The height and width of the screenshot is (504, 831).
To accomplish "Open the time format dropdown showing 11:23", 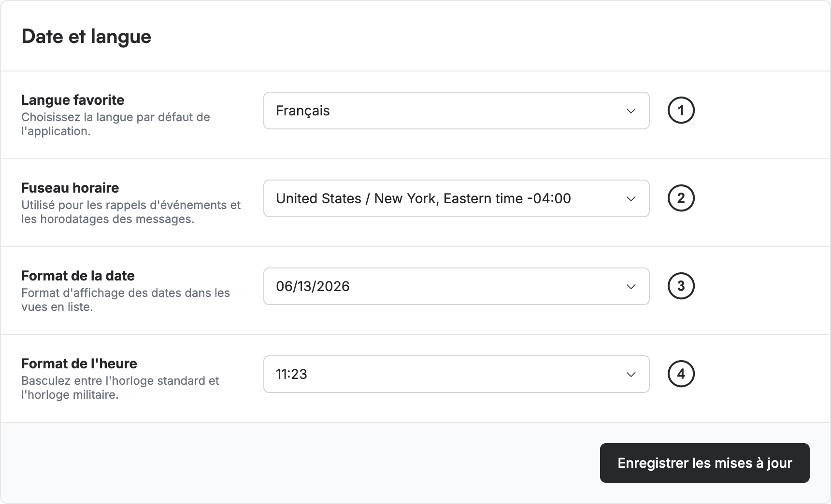I will [456, 374].
